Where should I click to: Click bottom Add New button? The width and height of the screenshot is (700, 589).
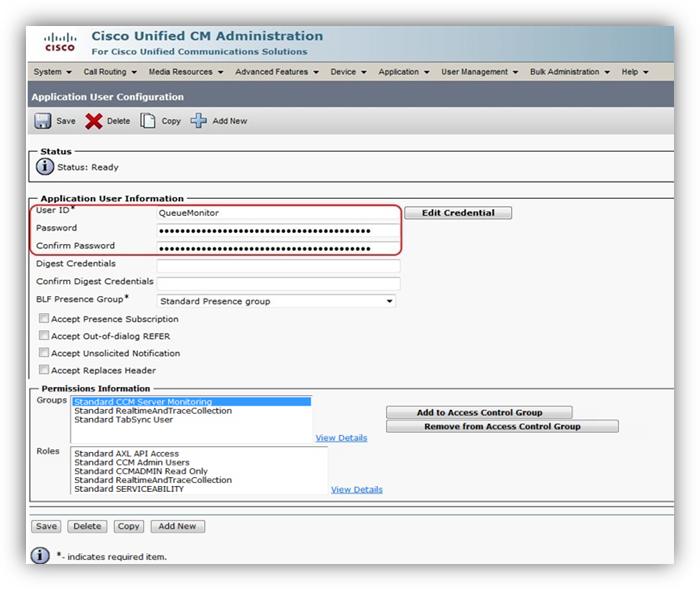click(177, 526)
